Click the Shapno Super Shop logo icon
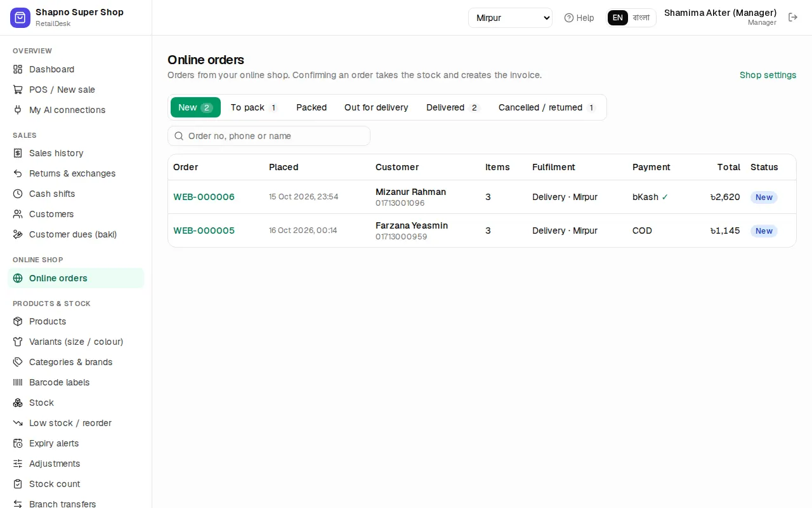The height and width of the screenshot is (508, 812). coord(20,18)
